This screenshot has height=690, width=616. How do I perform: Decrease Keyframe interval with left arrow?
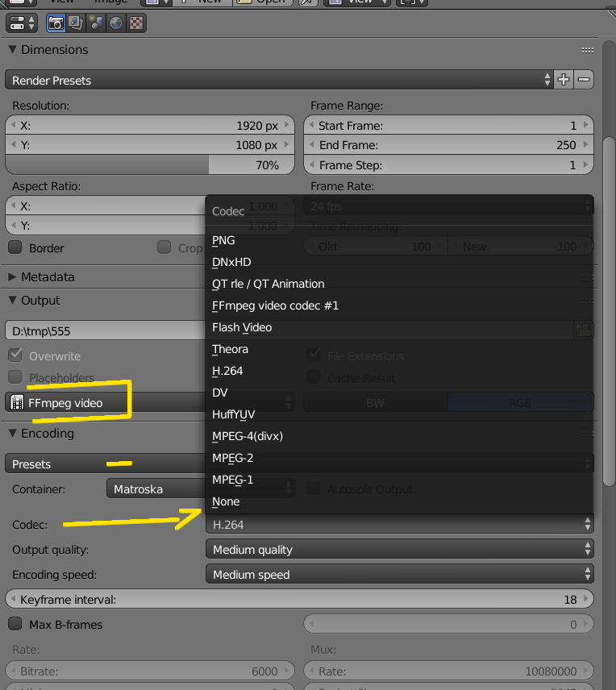[13, 599]
